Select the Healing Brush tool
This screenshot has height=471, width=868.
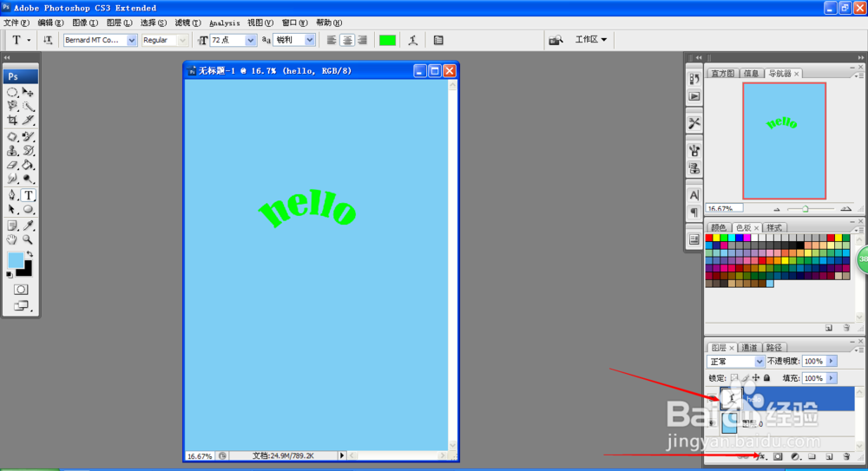click(x=12, y=137)
